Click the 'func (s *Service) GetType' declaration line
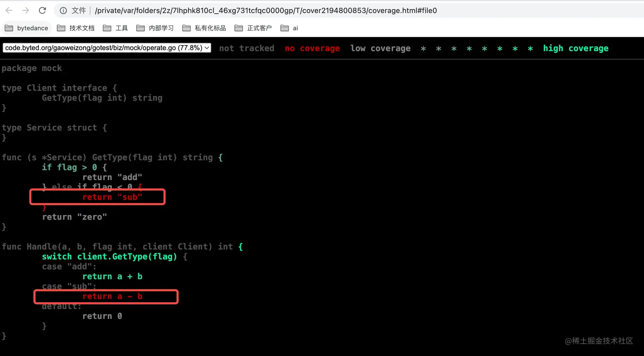Screen dimensions: 644x356 (112, 158)
